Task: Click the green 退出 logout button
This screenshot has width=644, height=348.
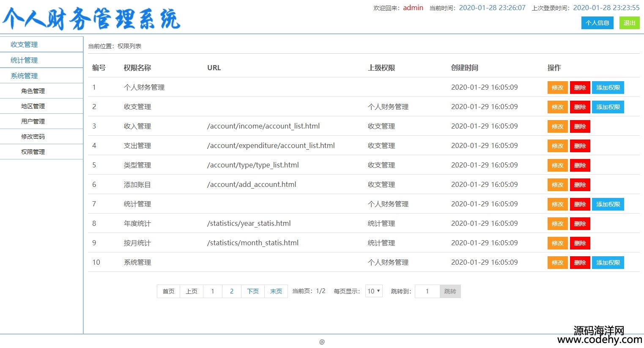Action: tap(629, 23)
